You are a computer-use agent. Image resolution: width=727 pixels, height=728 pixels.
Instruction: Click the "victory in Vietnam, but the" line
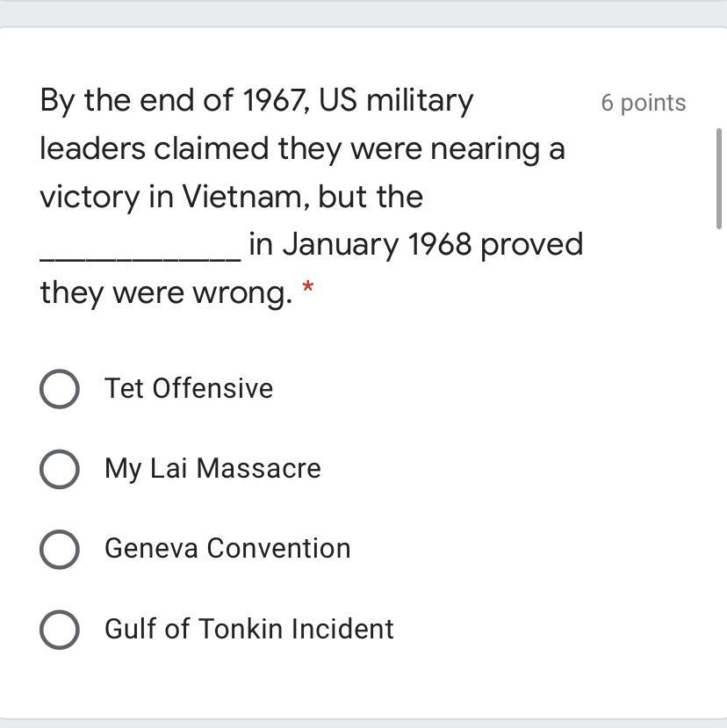pyautogui.click(x=232, y=197)
